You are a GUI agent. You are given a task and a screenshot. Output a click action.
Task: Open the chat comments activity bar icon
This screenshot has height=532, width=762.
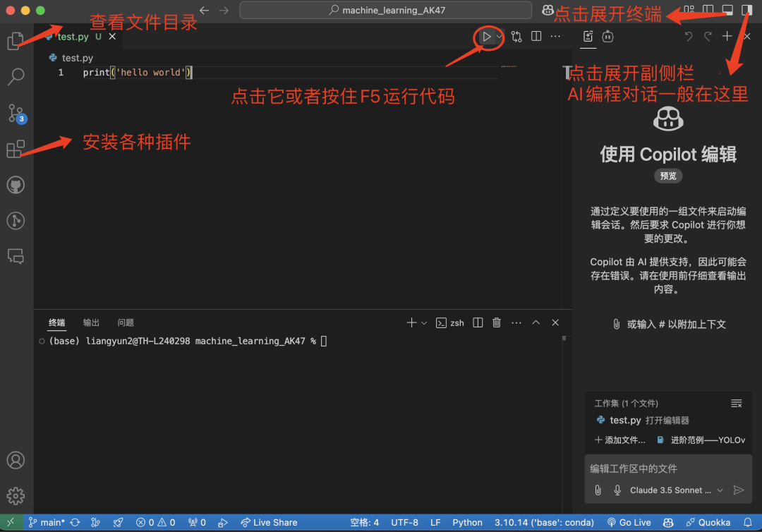pyautogui.click(x=16, y=256)
